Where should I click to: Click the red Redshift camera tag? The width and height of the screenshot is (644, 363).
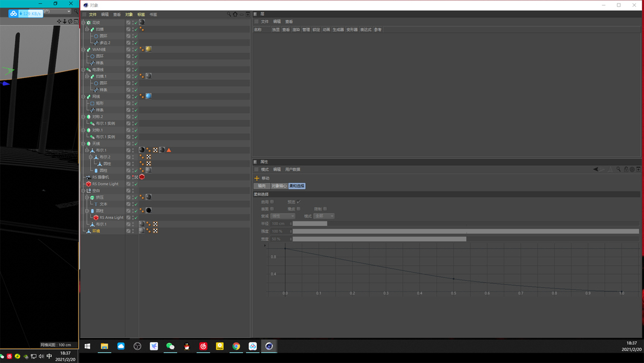142,177
